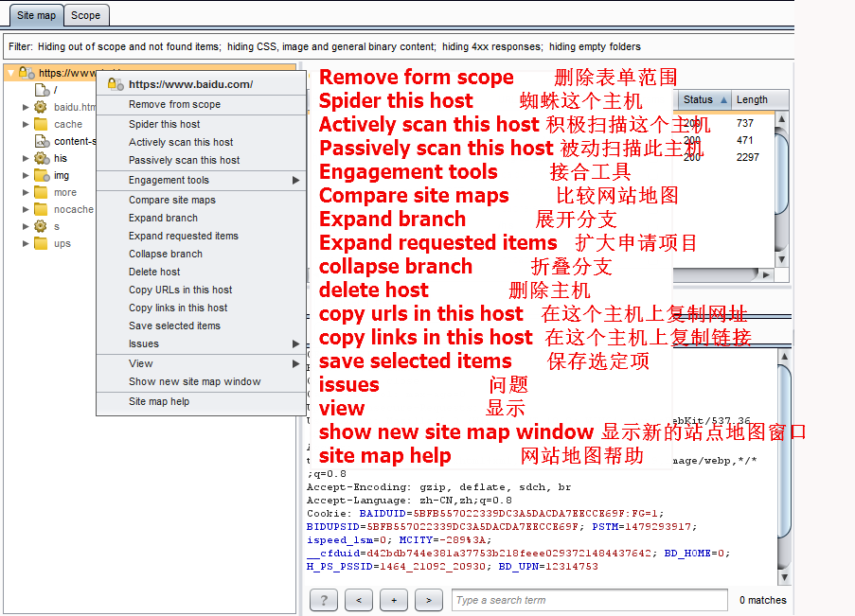Viewport: 855px width, 616px height.
Task: Click the filter bar to edit site map filter
Action: coord(398,47)
